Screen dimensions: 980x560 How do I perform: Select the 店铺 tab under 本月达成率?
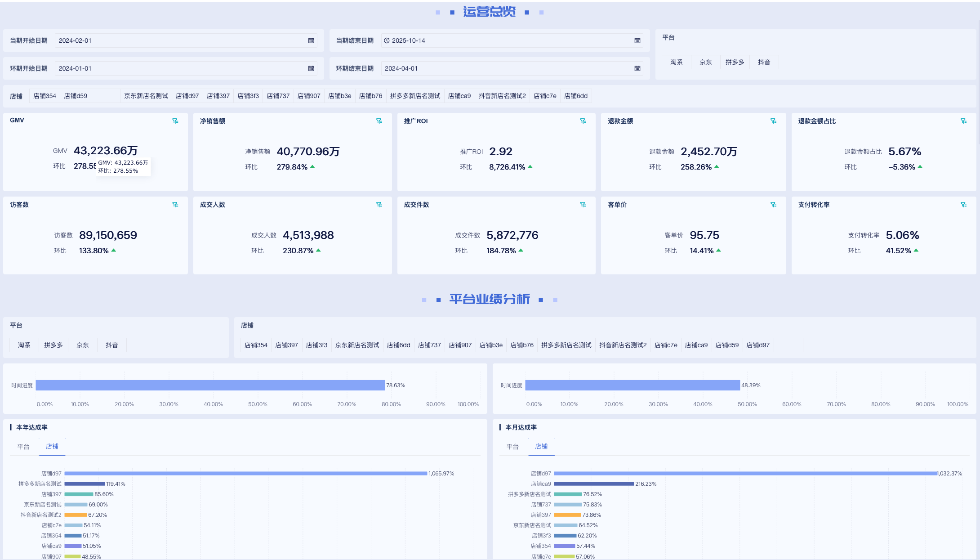click(x=541, y=446)
